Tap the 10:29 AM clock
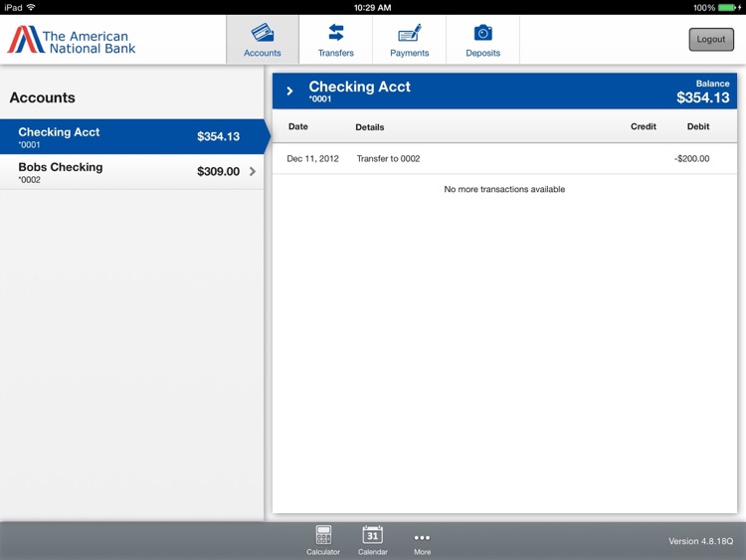Viewport: 746px width, 560px height. point(373,8)
